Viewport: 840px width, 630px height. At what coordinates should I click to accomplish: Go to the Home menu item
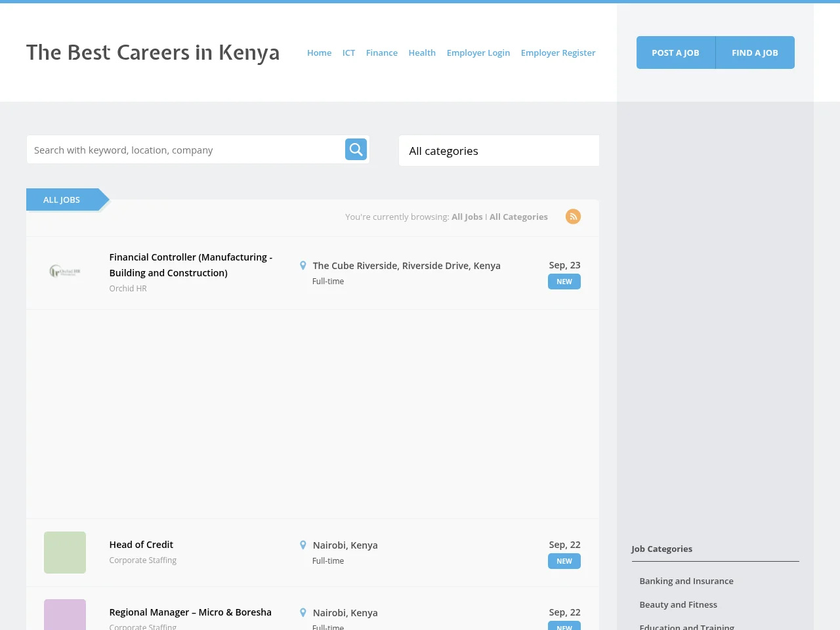319,52
